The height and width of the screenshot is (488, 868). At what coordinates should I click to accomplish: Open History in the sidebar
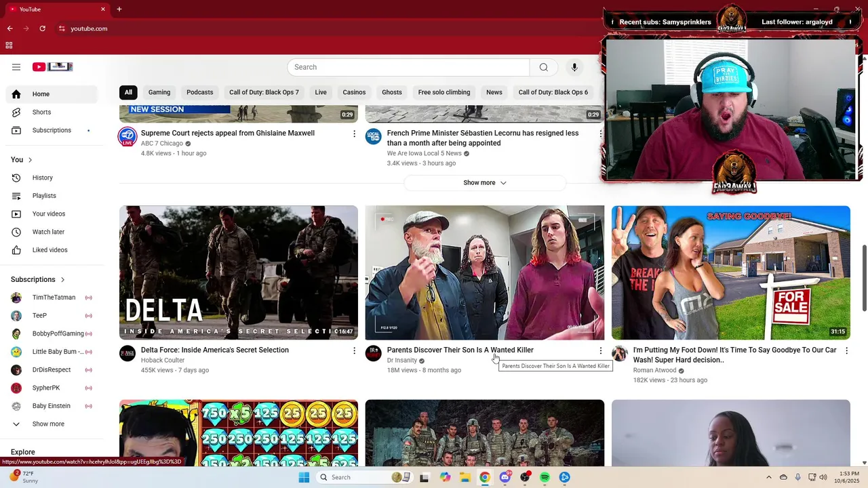click(52, 178)
